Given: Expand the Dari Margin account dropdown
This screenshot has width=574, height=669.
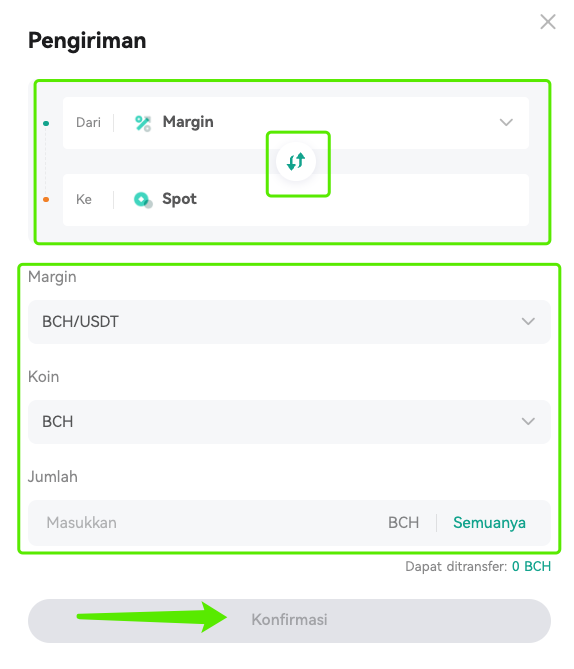Looking at the screenshot, I should pos(296,123).
